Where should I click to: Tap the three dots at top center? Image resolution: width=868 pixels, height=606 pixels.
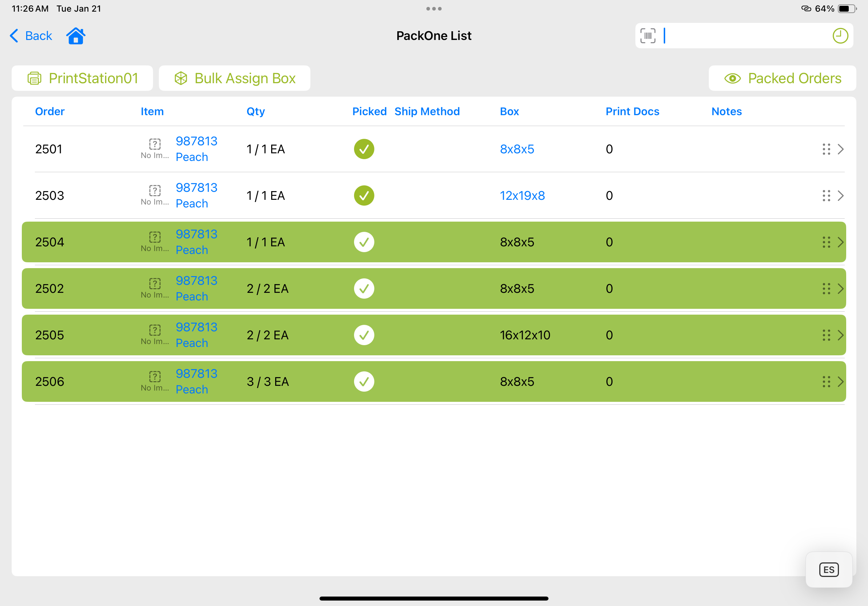click(434, 9)
